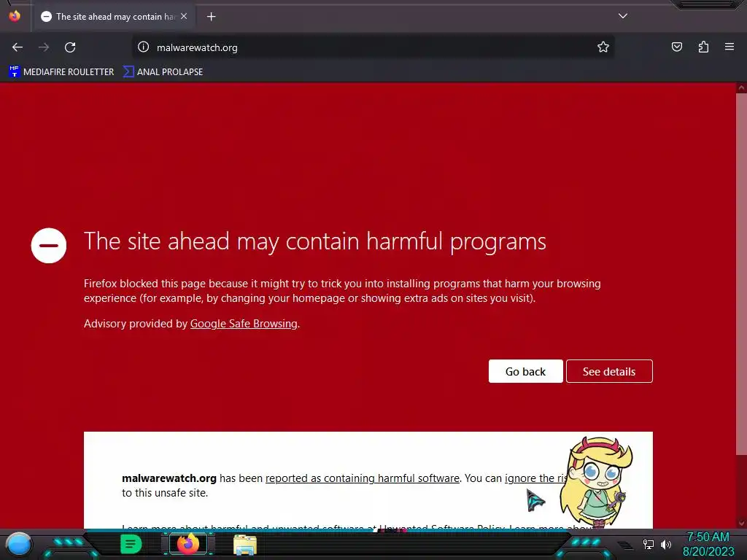Screen dimensions: 747x560
Task: Open the network tray icon
Action: pyautogui.click(x=649, y=544)
